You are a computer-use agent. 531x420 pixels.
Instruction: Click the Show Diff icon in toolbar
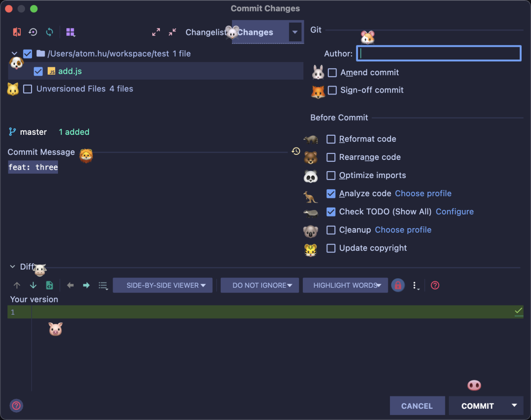tap(17, 32)
